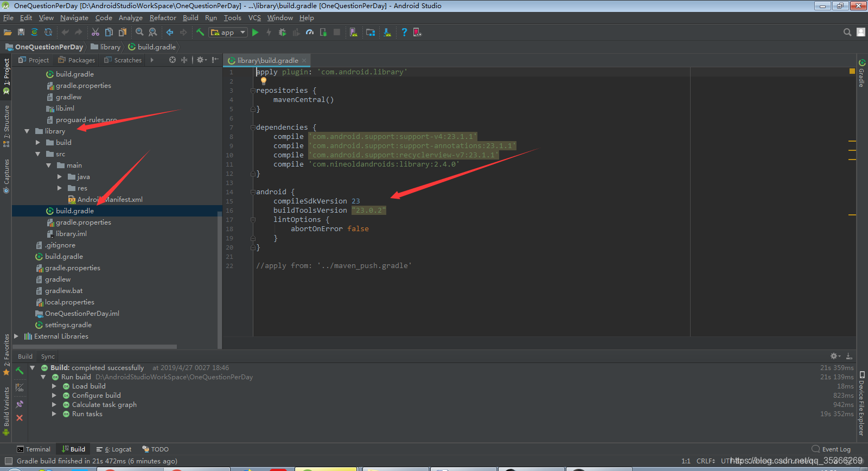868x471 pixels.
Task: Open the Terminal tool window
Action: (34, 449)
